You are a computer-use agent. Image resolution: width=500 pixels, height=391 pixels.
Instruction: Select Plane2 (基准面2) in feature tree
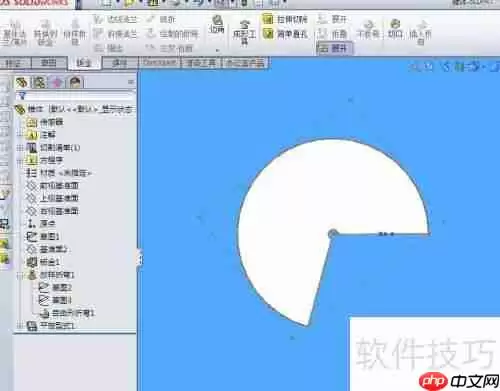coord(47,249)
